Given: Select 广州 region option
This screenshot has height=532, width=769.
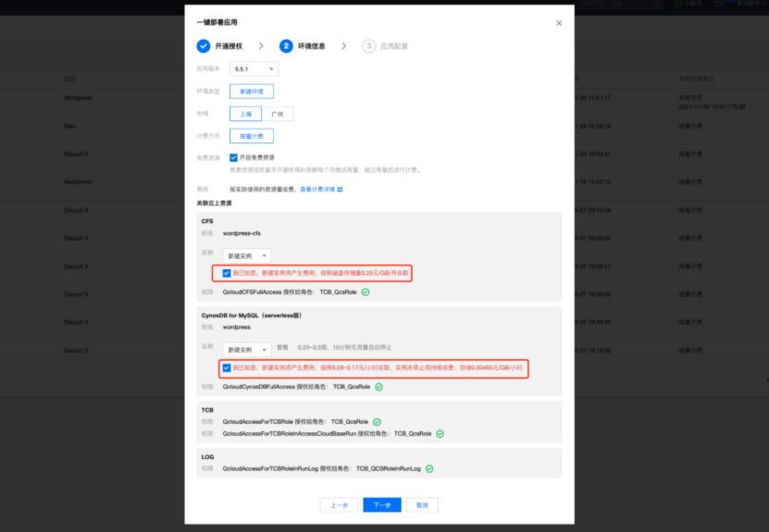Looking at the screenshot, I should 278,114.
